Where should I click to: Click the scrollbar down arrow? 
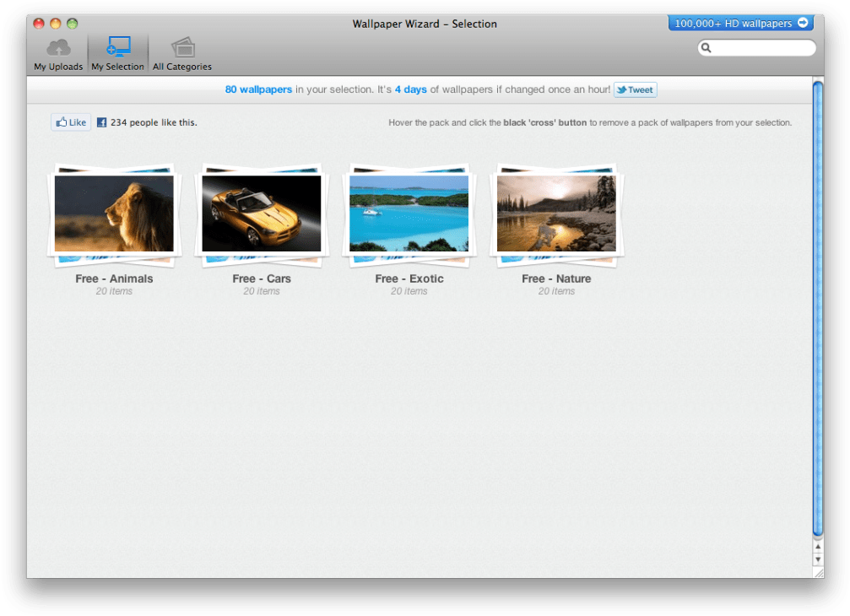tap(817, 558)
